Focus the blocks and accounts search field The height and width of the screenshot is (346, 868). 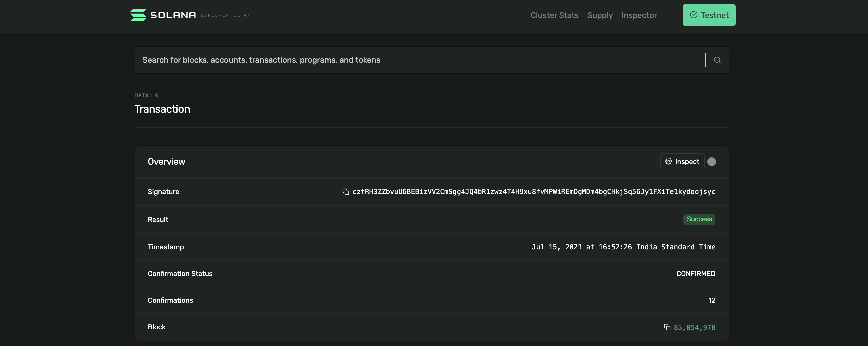[418, 60]
